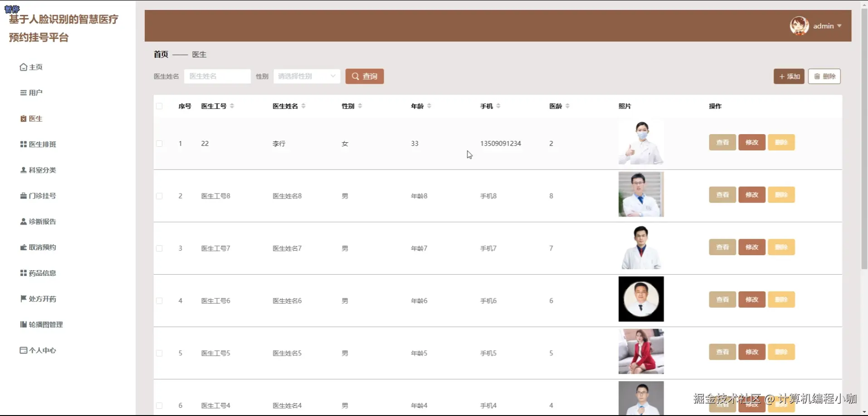Click the list icon beside 用户
The width and height of the screenshot is (868, 416).
point(23,93)
